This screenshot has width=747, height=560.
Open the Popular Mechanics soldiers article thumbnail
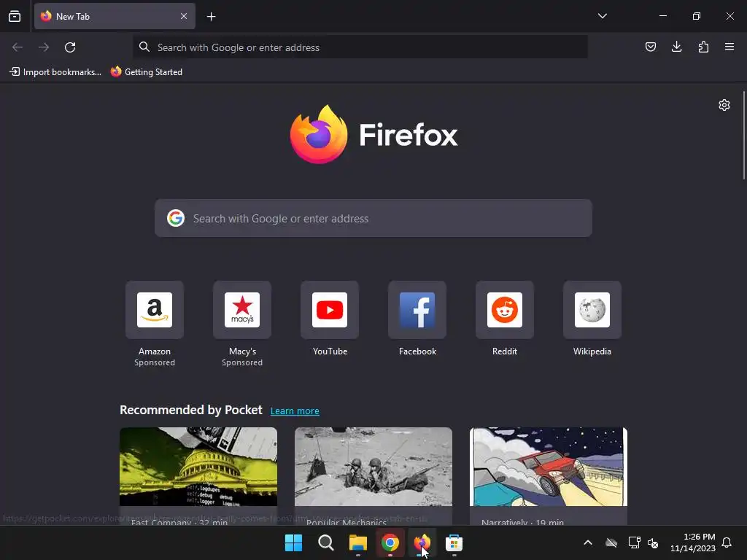[x=373, y=467]
